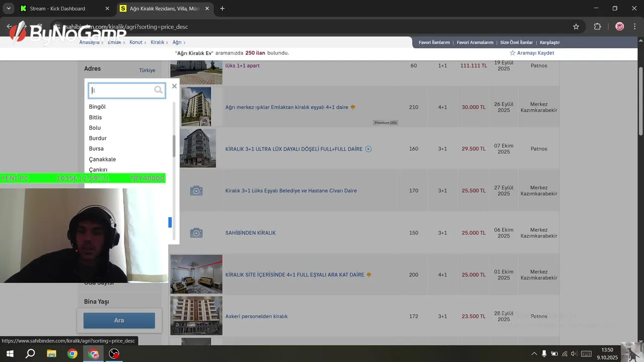Click the microphone tray icon
644x362 pixels.
pyautogui.click(x=544, y=353)
